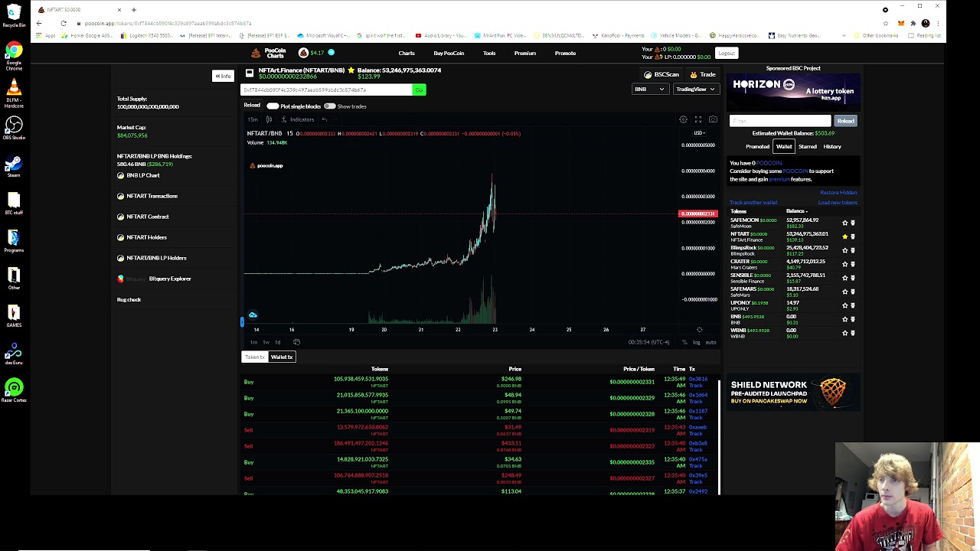
Task: Click the Logout button
Action: pos(727,54)
